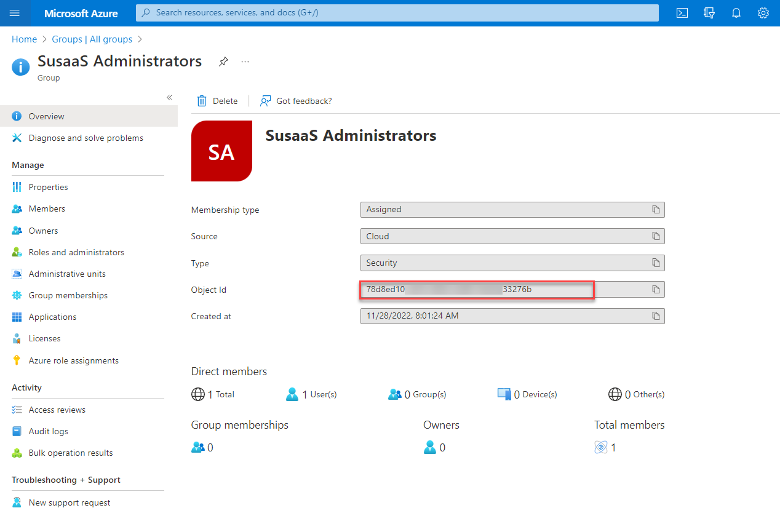
Task: Click the SA group avatar tile
Action: [221, 151]
